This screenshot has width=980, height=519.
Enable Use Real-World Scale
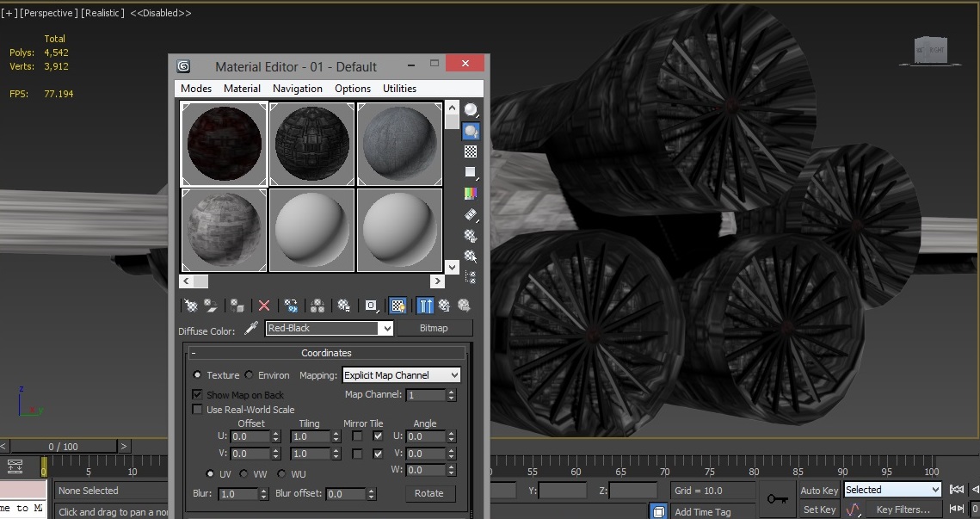coord(197,409)
